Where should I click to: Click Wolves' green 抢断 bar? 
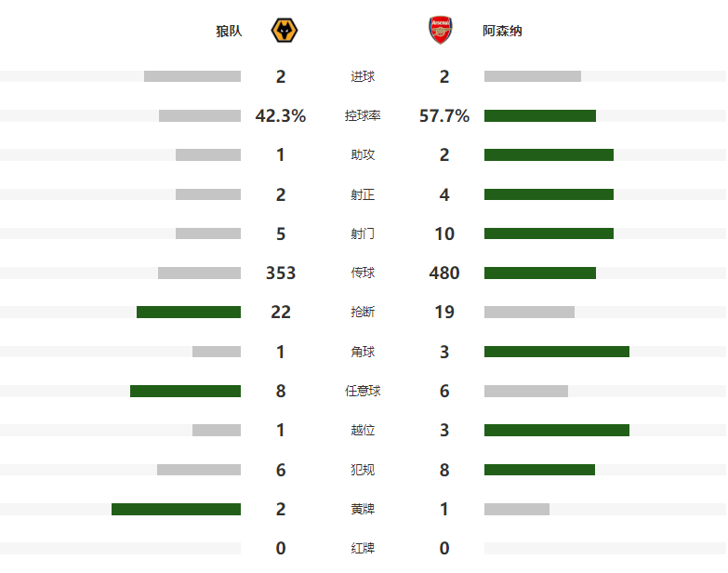pyautogui.click(x=188, y=313)
